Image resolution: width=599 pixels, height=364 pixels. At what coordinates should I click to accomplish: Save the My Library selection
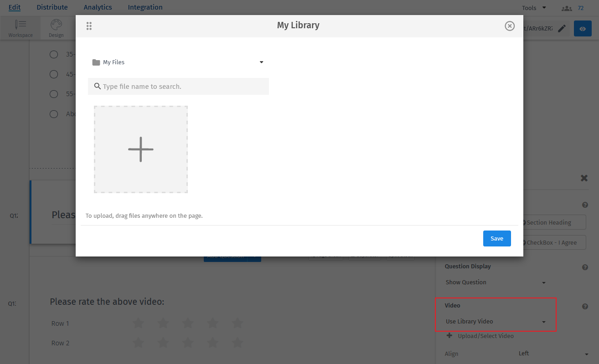(496, 238)
